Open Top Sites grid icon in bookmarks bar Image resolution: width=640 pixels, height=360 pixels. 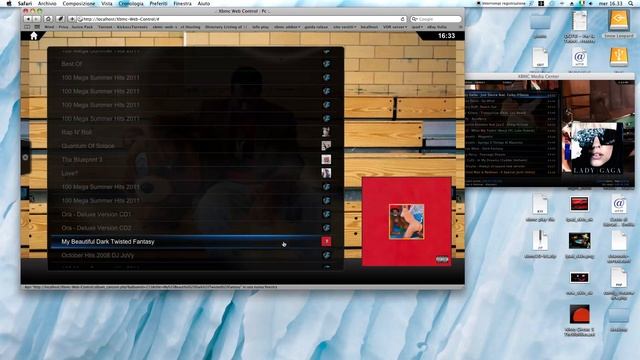point(37,27)
